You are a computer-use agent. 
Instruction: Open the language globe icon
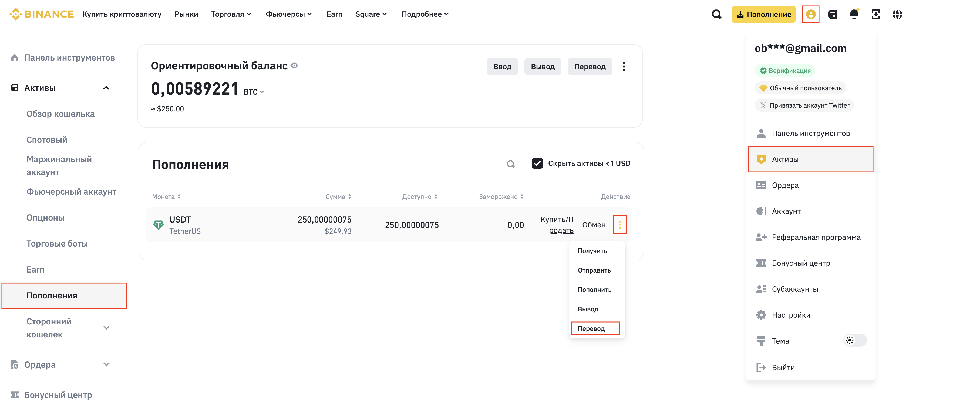click(897, 15)
